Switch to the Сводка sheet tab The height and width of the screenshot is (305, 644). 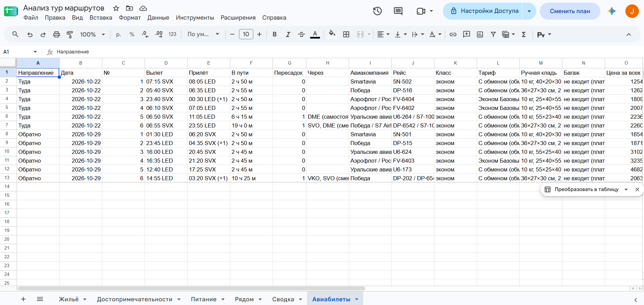tap(283, 299)
